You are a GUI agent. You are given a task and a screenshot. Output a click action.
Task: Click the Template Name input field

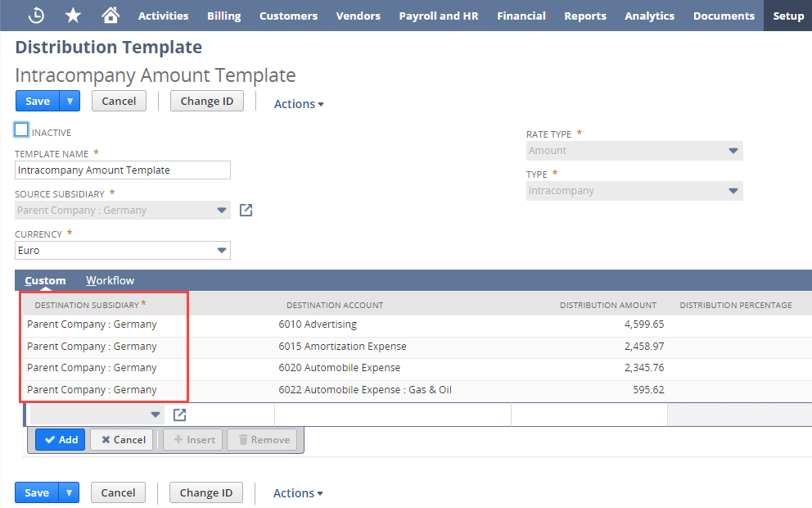click(123, 170)
